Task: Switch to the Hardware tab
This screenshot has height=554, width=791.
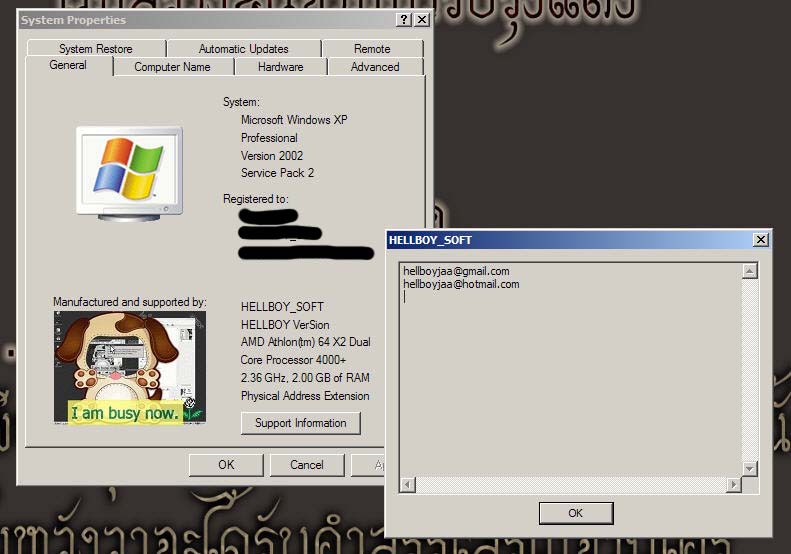Action: click(x=280, y=67)
